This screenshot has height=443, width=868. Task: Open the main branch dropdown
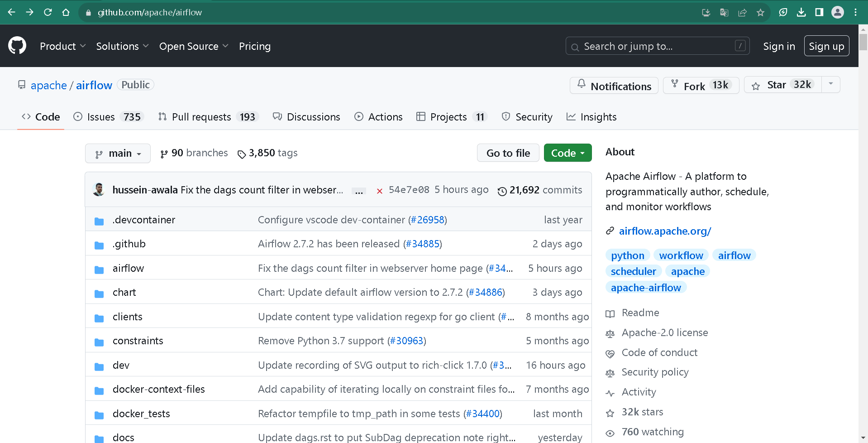(x=118, y=154)
